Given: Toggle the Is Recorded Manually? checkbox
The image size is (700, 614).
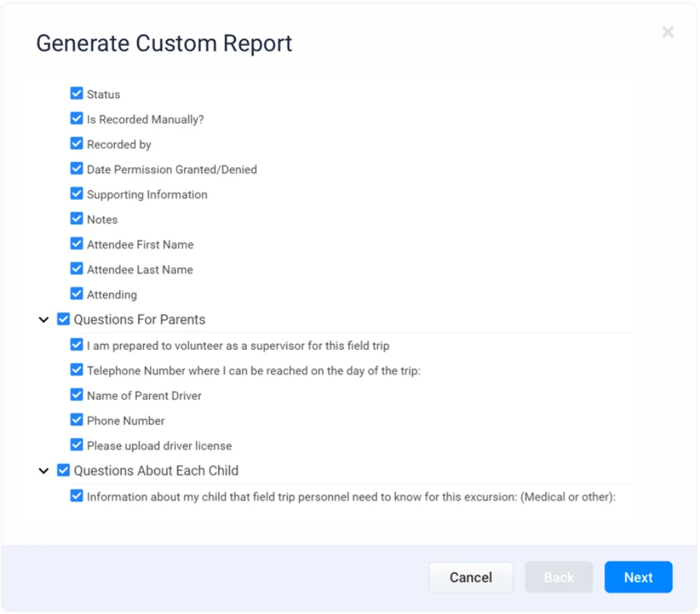Looking at the screenshot, I should (x=76, y=119).
